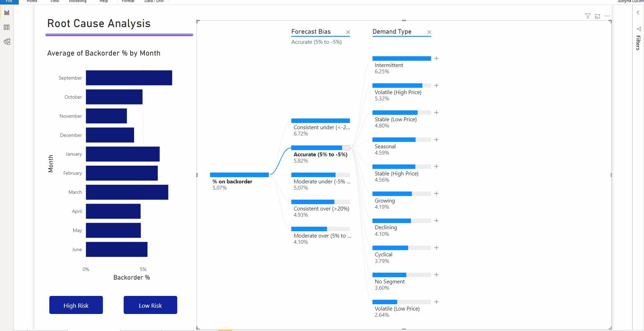Switch to Data view using the table icon
Screen dimensions: 644x331
7,27
